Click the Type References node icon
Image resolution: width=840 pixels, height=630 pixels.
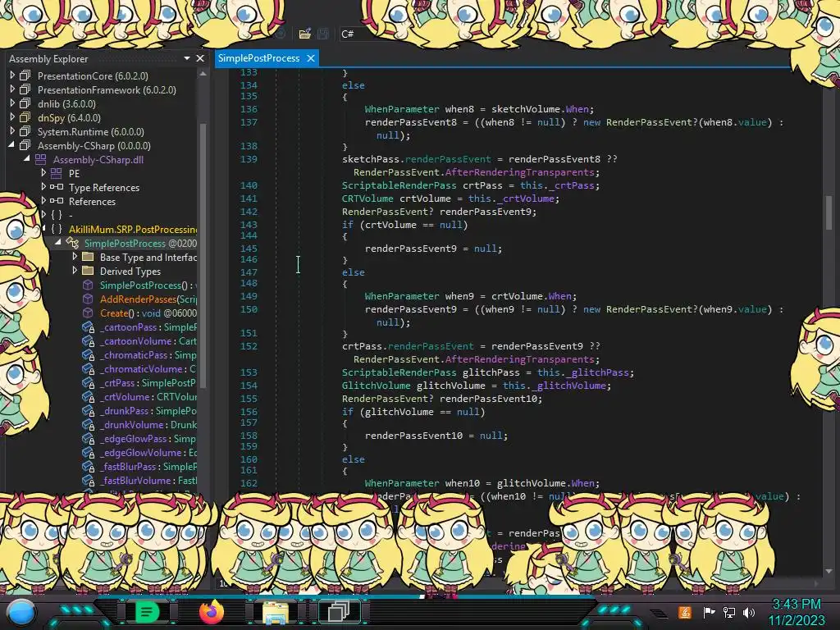pos(57,187)
